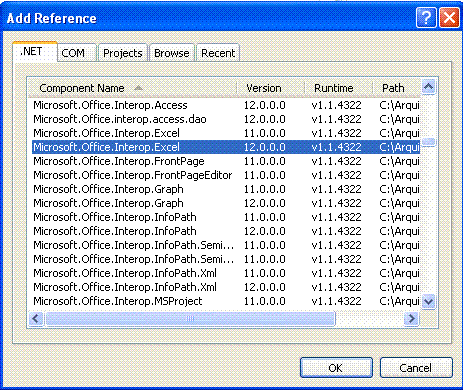Sort by Path column header
Viewport: 463px width, 390px height.
pos(397,88)
